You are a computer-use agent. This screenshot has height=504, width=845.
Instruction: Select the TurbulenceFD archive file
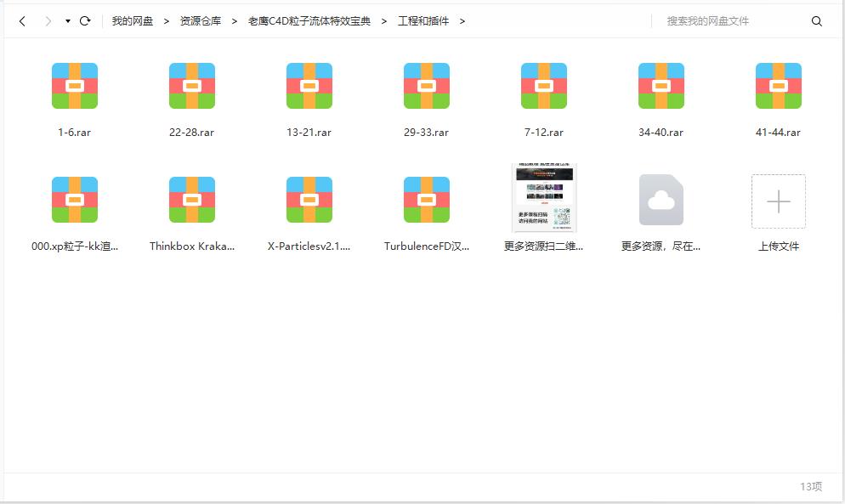(x=427, y=200)
